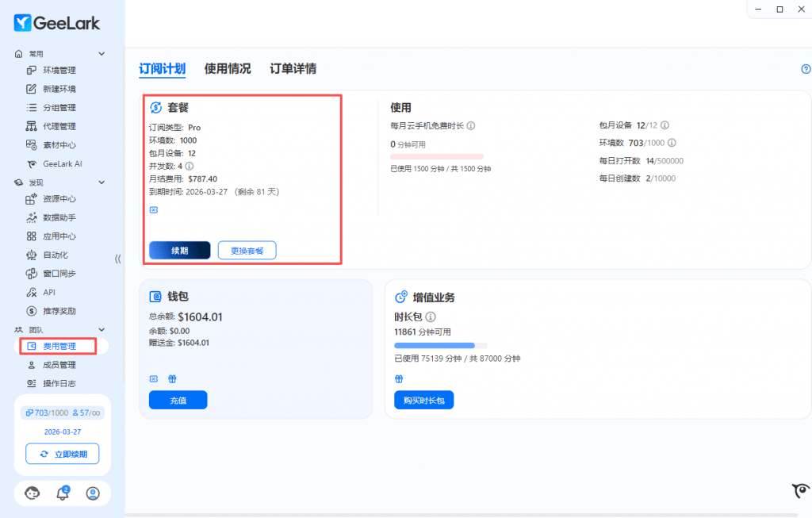
Task: Collapse the 团队 sidebar section
Action: 101,329
